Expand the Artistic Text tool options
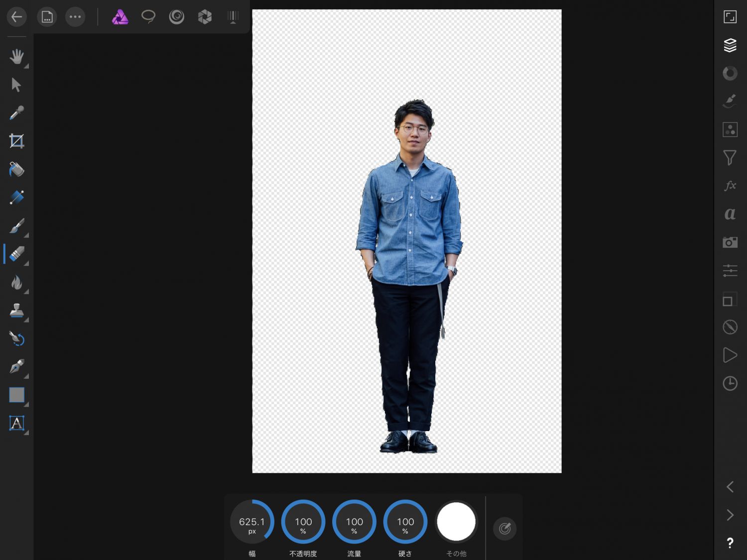Image resolution: width=747 pixels, height=560 pixels. pyautogui.click(x=26, y=433)
